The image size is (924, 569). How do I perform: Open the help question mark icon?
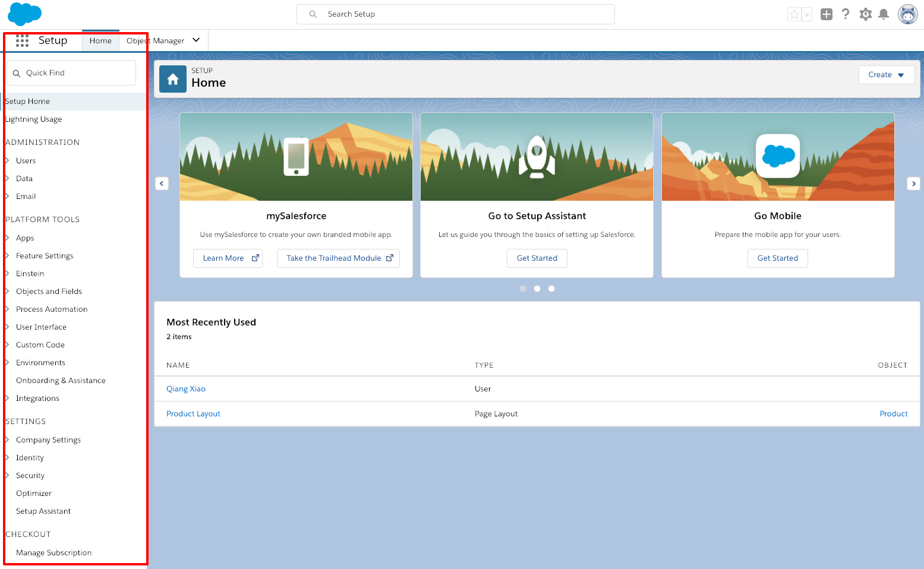pos(846,14)
